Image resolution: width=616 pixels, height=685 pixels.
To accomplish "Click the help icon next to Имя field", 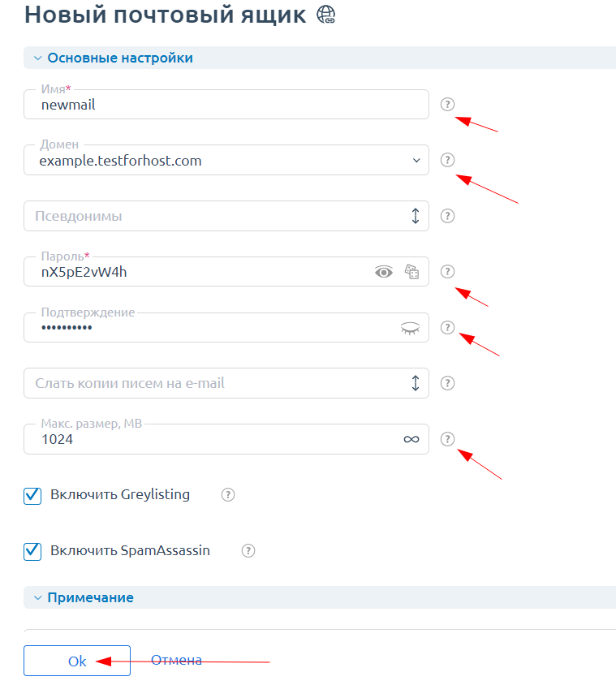I will pos(447,105).
